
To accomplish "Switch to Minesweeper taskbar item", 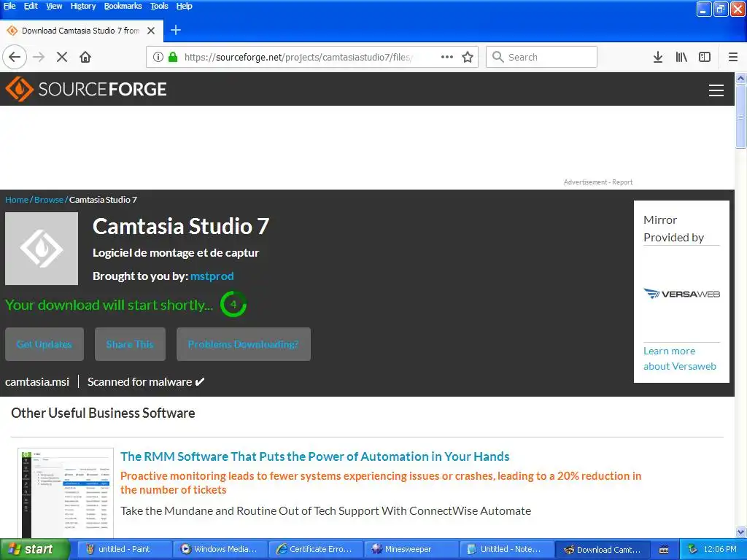I will point(411,550).
